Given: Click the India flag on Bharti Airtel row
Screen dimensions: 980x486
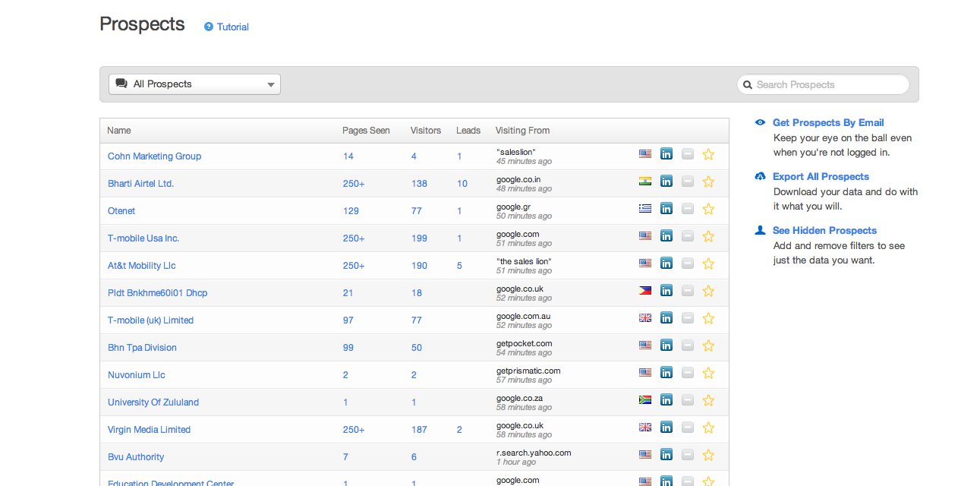Looking at the screenshot, I should 645,181.
